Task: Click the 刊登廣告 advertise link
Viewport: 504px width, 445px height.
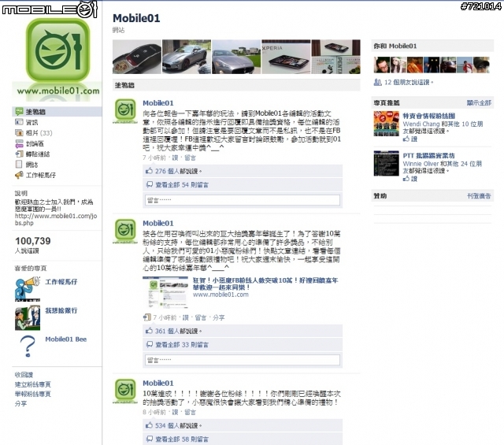Action: [479, 196]
